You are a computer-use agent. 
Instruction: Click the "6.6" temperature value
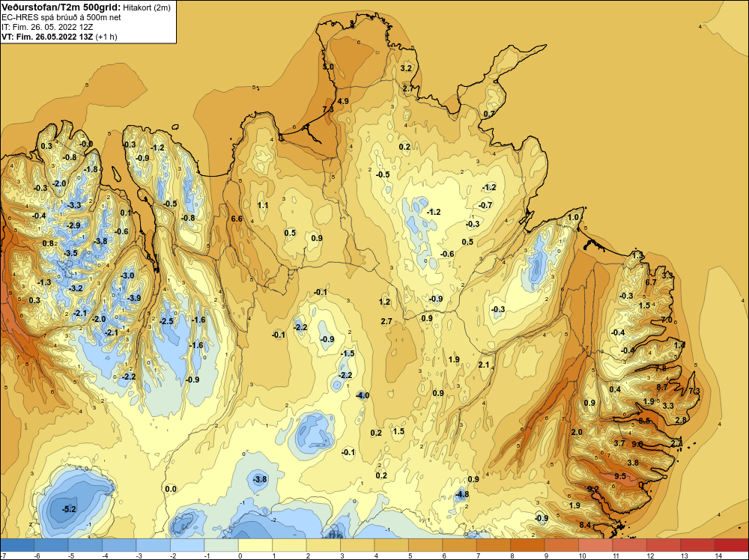coord(237,219)
